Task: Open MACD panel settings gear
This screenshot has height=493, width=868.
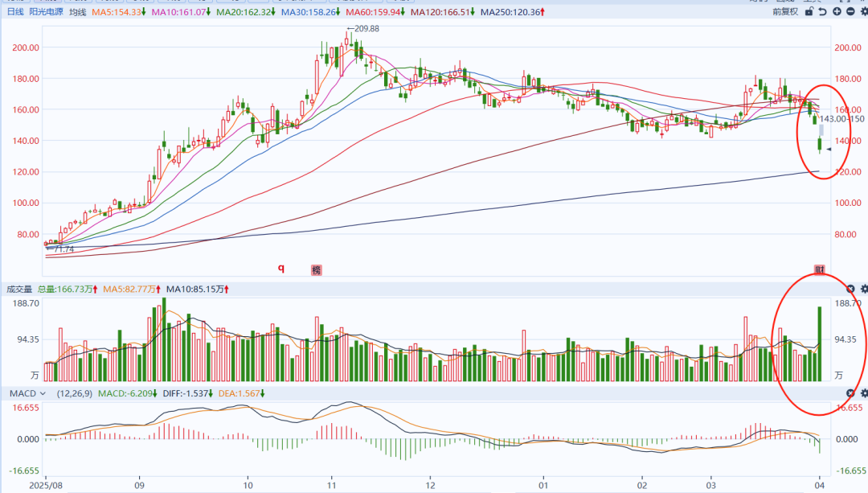Action: click(x=864, y=392)
